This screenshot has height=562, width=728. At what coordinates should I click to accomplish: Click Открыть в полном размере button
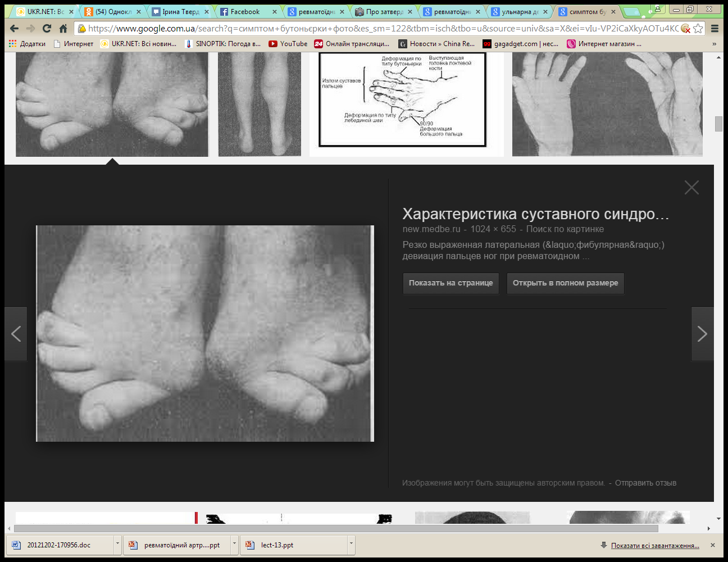point(565,283)
